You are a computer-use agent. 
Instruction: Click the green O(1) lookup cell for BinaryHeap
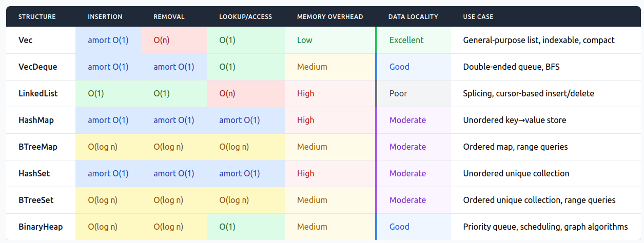(x=246, y=227)
